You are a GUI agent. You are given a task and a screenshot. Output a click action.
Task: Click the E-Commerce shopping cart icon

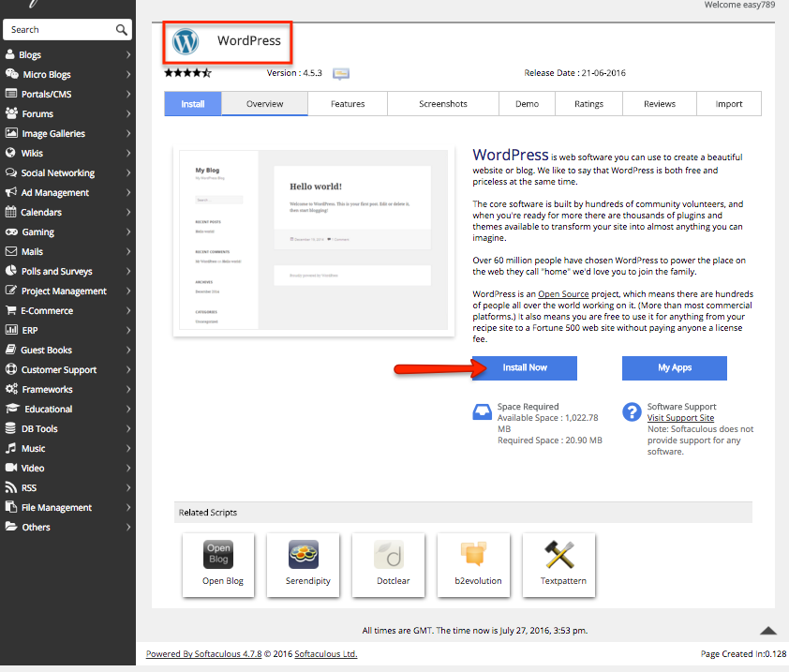coord(10,310)
